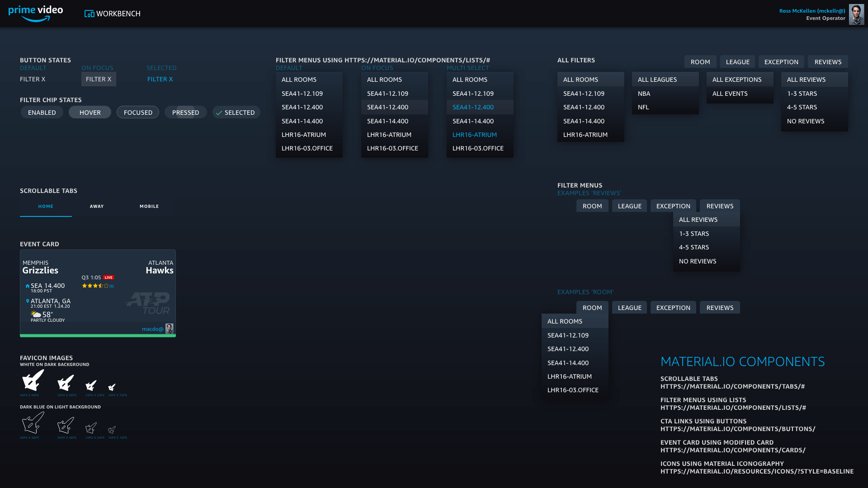
Task: Click the red LIVE badge
Action: point(108,277)
